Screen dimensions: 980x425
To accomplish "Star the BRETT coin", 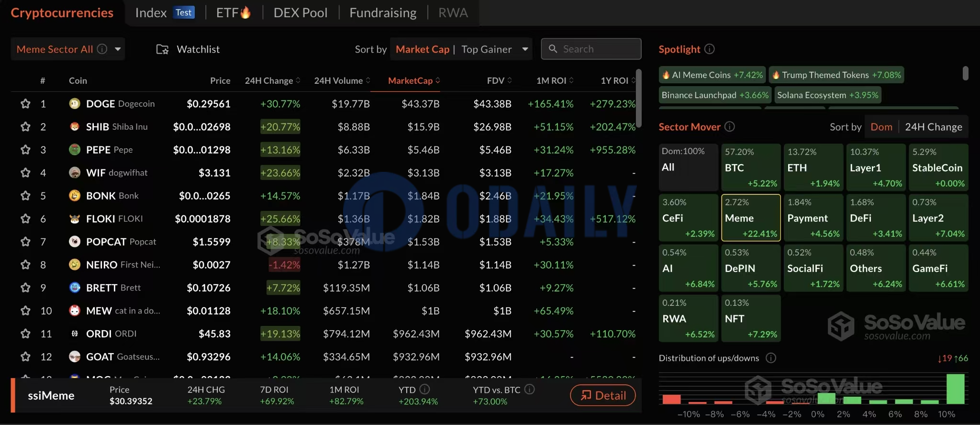I will pos(25,288).
